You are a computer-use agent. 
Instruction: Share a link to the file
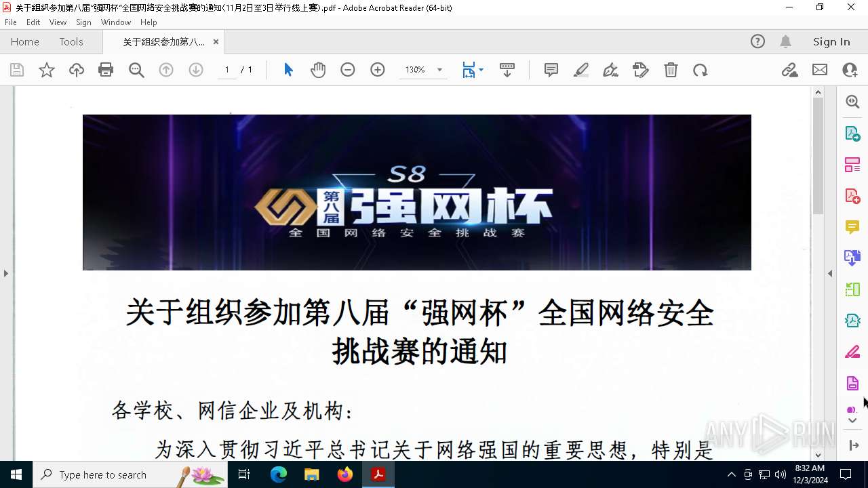coord(790,70)
